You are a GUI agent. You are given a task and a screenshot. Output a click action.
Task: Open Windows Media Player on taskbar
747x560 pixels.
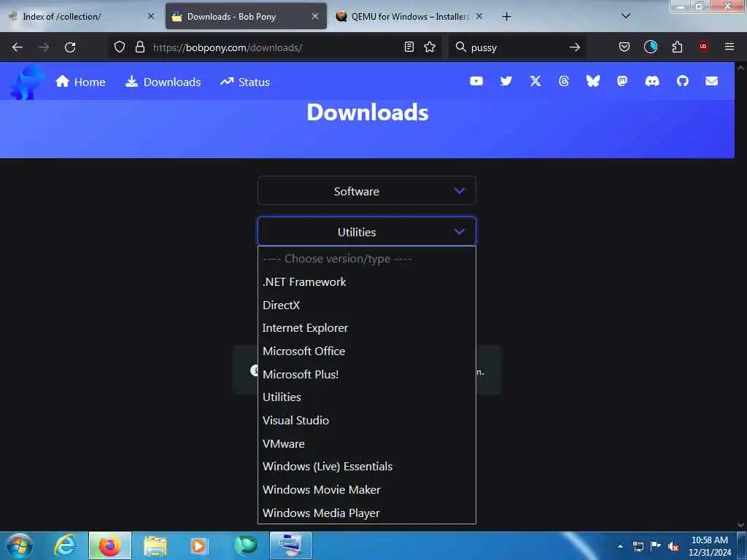(x=198, y=545)
